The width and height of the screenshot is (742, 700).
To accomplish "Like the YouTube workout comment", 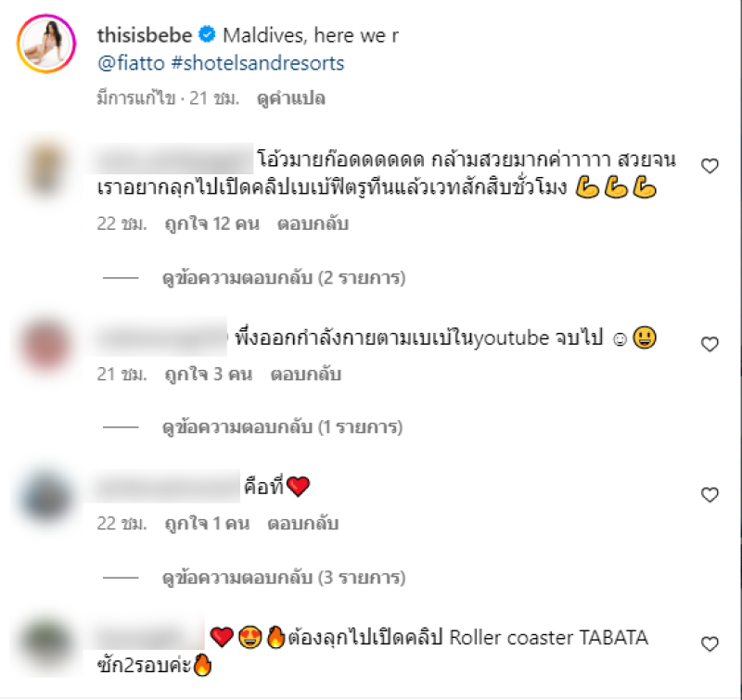I will [x=710, y=344].
